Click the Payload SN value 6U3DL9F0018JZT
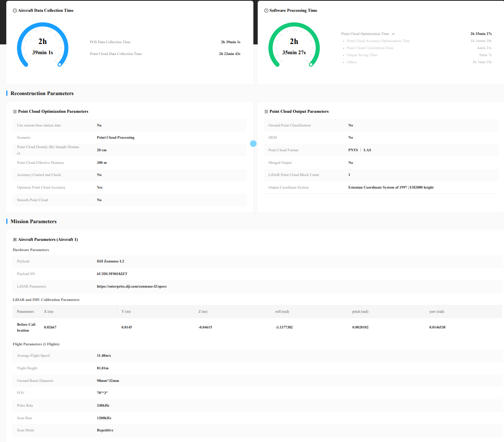504x442 pixels. [112, 274]
